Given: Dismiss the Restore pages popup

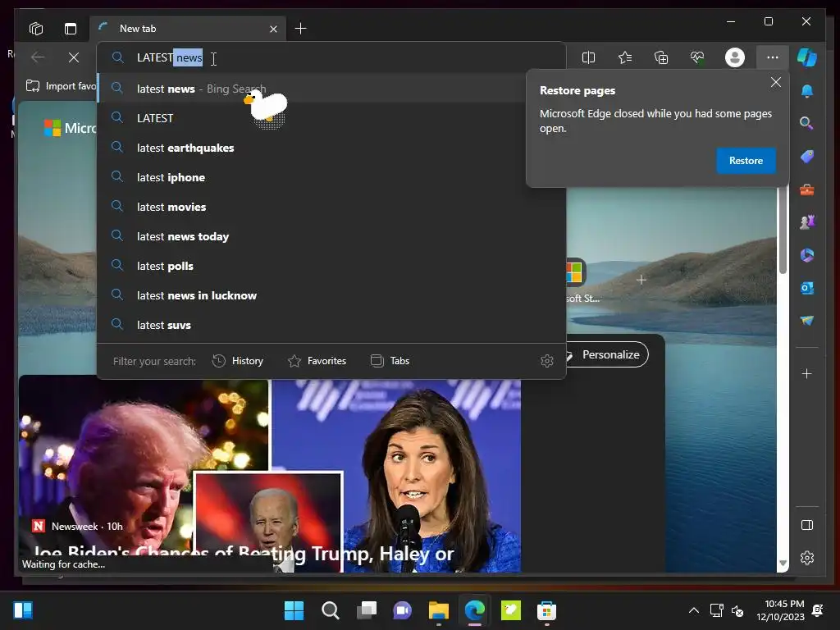Looking at the screenshot, I should coord(775,83).
